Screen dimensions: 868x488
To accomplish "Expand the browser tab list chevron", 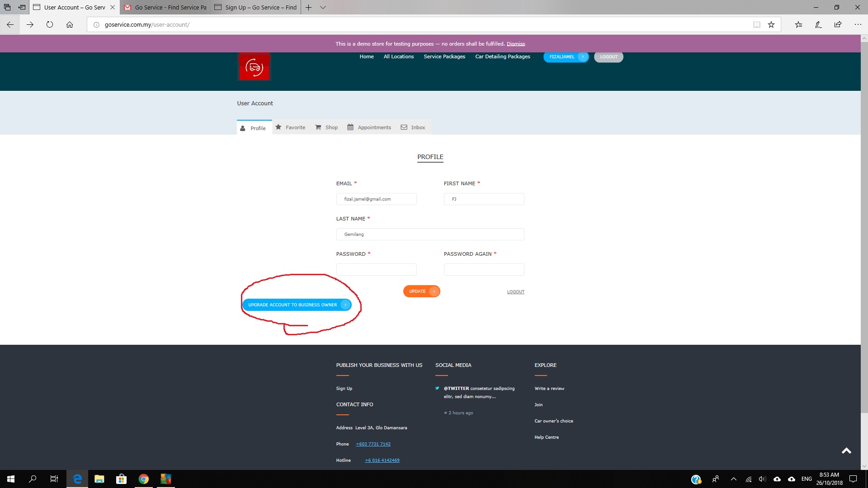I will point(323,7).
